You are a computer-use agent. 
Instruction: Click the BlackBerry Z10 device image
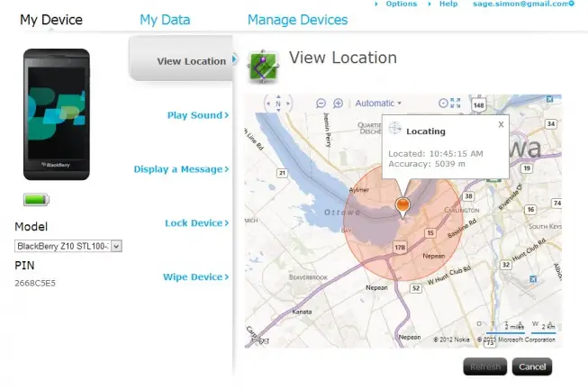coord(57,114)
